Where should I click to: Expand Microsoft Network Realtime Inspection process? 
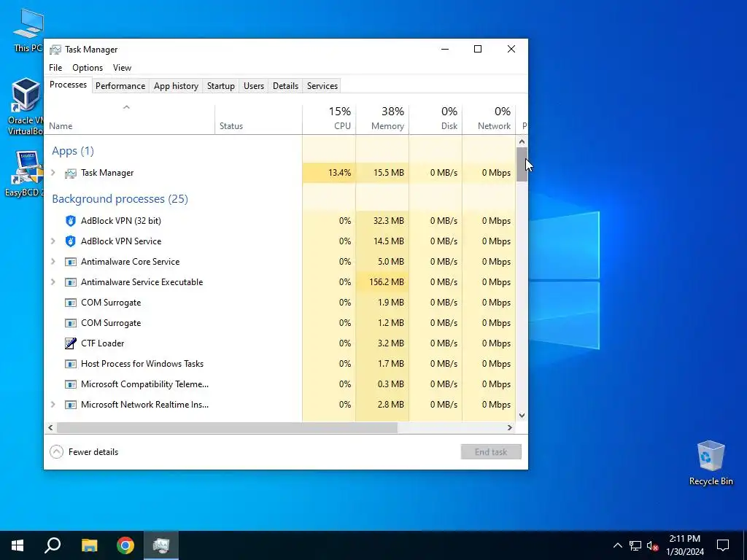(x=53, y=405)
